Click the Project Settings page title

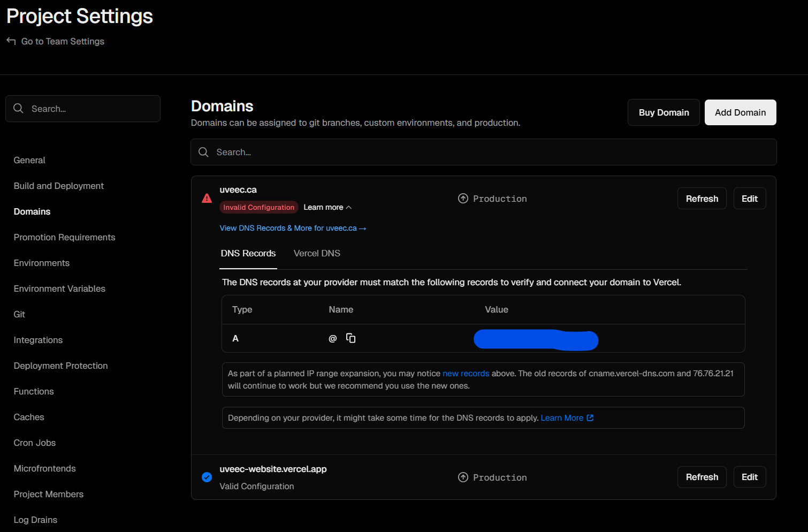click(x=80, y=17)
